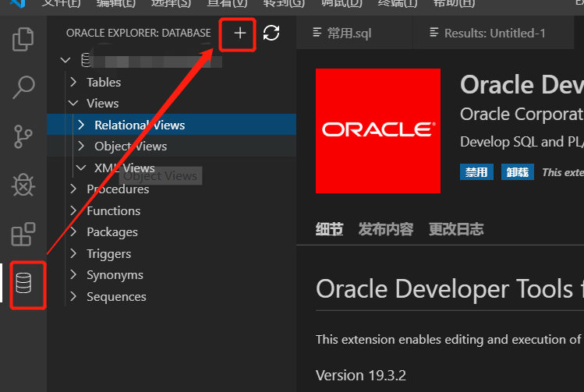Image resolution: width=584 pixels, height=392 pixels.
Task: Click the Oracle extension logo image
Action: (377, 131)
